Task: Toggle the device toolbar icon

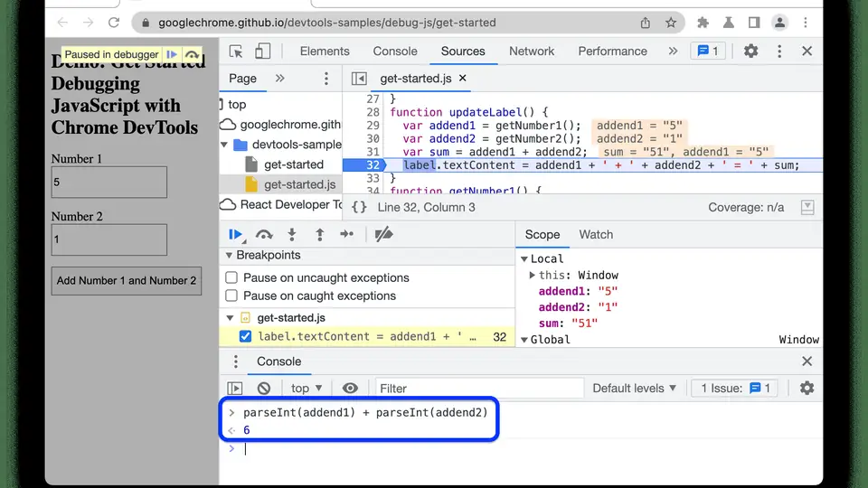Action: 262,52
